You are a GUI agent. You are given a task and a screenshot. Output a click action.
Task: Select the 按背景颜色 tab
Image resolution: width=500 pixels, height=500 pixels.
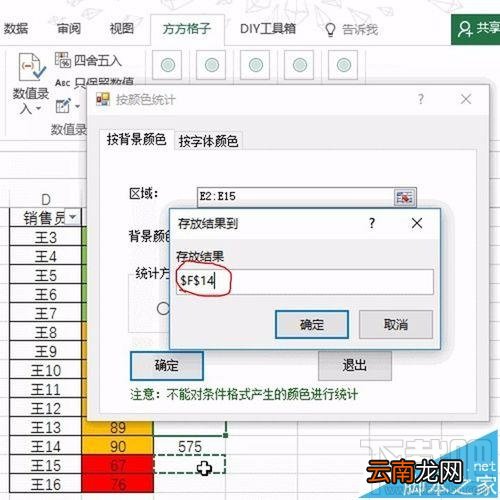click(x=136, y=139)
